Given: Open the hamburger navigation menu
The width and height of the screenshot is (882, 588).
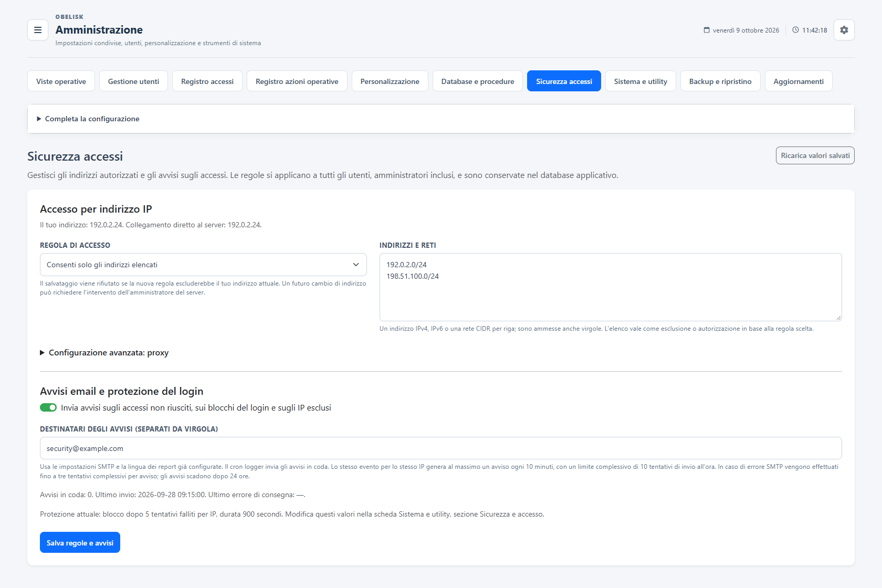Looking at the screenshot, I should click(38, 30).
